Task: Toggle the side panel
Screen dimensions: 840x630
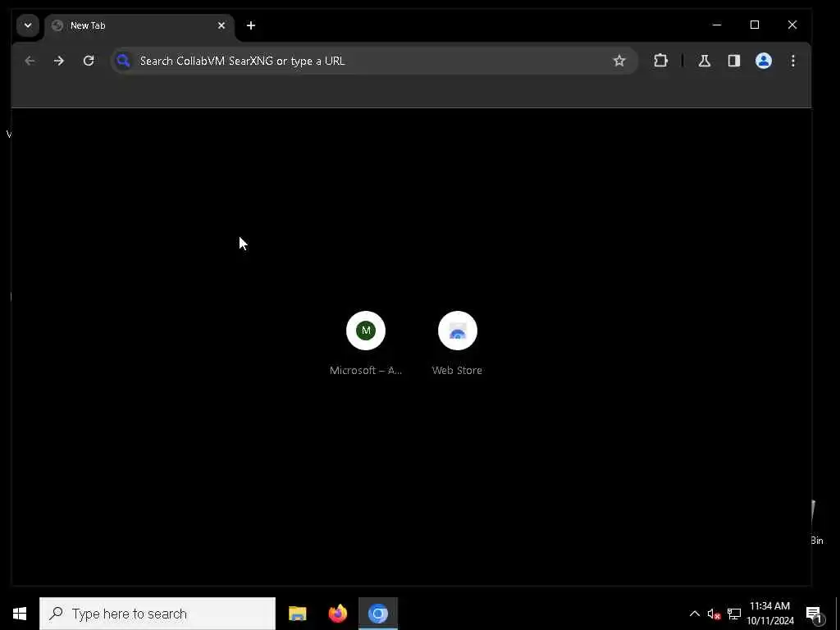Action: pyautogui.click(x=734, y=61)
